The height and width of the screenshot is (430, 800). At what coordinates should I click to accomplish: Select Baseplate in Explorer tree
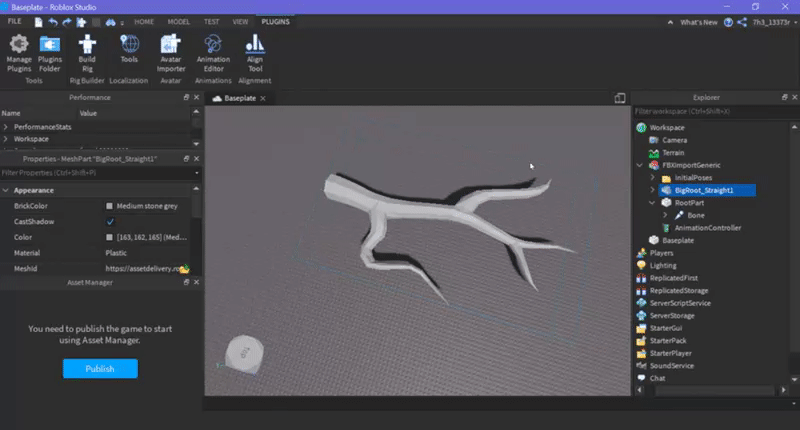678,240
